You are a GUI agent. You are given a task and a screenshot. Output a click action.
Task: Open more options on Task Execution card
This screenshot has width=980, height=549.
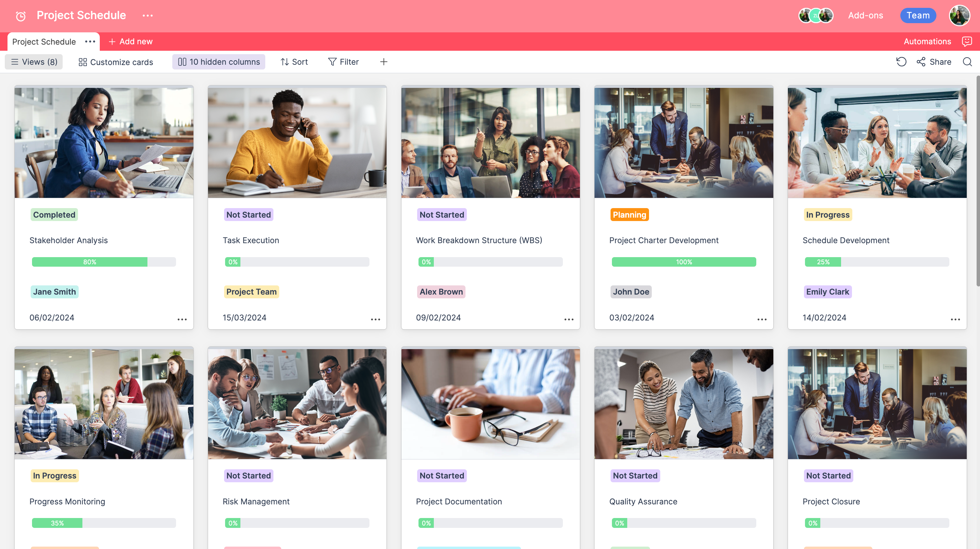click(376, 319)
